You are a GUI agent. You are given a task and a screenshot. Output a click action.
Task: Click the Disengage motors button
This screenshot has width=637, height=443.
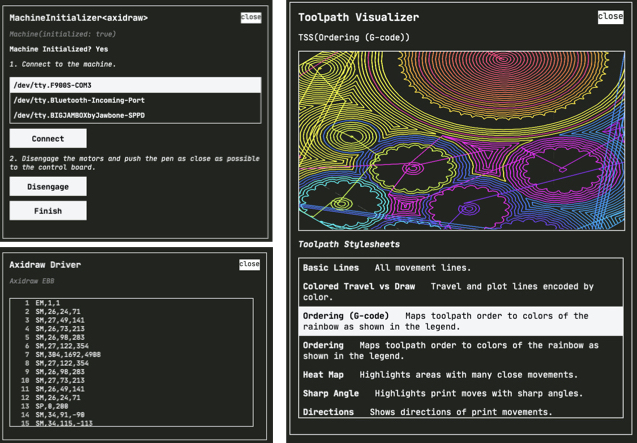coord(48,187)
